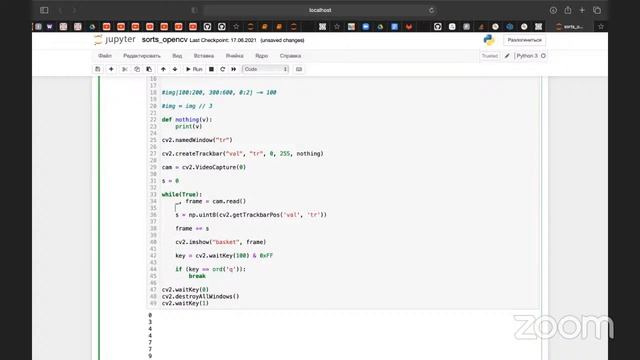Click code line while(True):
The height and width of the screenshot is (360, 640).
click(x=182, y=194)
